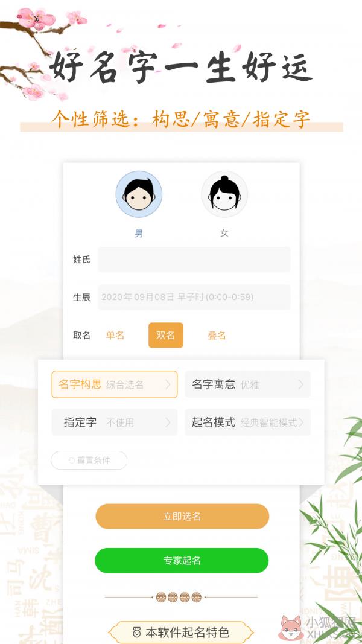Choose 单名 single-name option

tap(115, 335)
